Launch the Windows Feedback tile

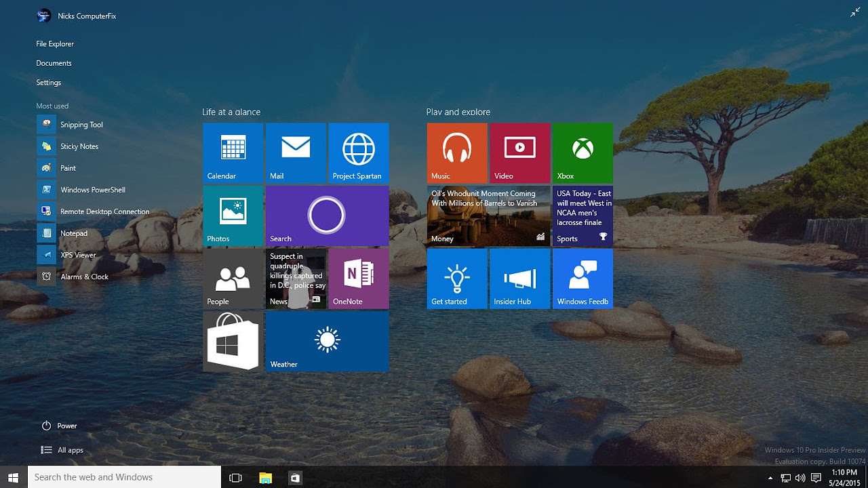coord(583,279)
